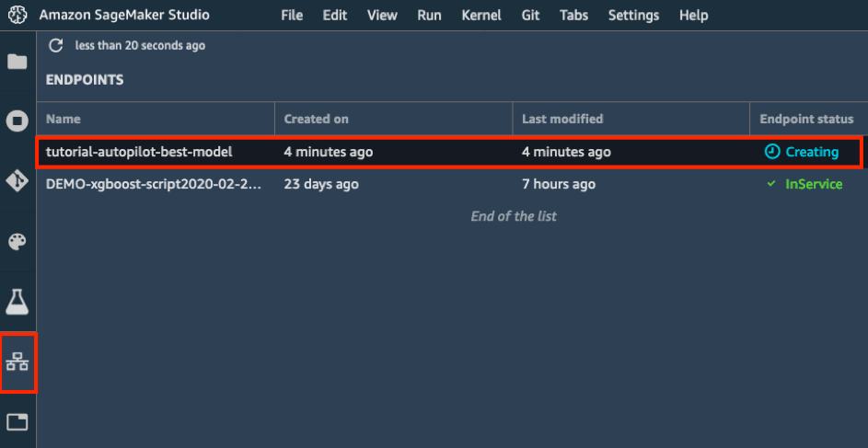This screenshot has height=448, width=868.
Task: Click the 'End of the list' text
Action: click(514, 216)
